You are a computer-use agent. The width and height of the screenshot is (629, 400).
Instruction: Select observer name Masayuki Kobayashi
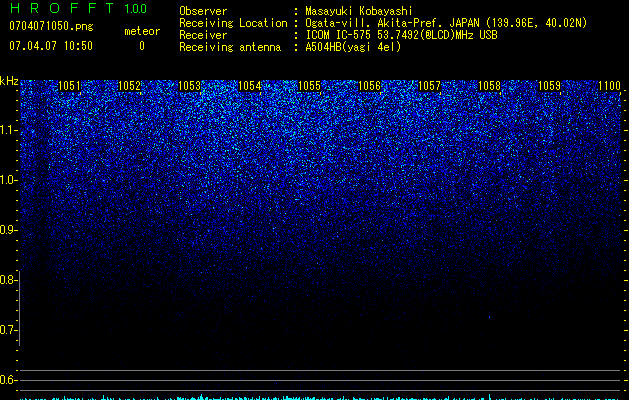359,11
